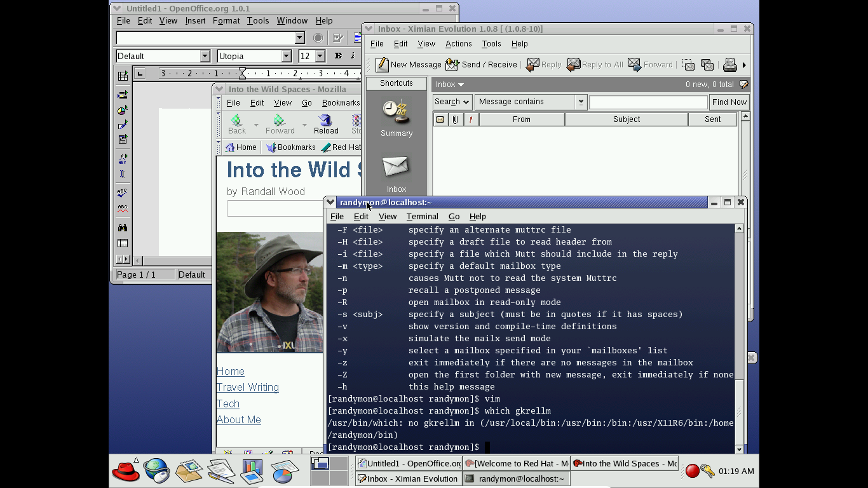Open the Format menu in OpenOffice
The image size is (868, 488).
point(226,21)
